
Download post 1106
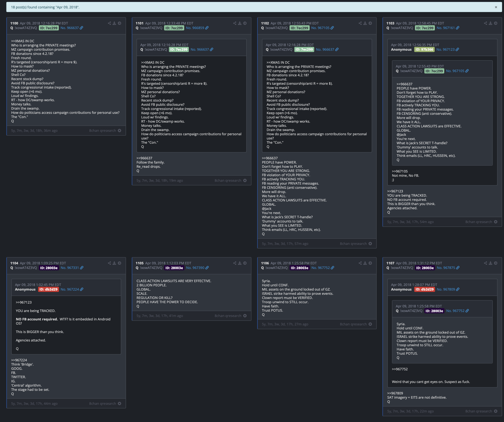[365, 263]
